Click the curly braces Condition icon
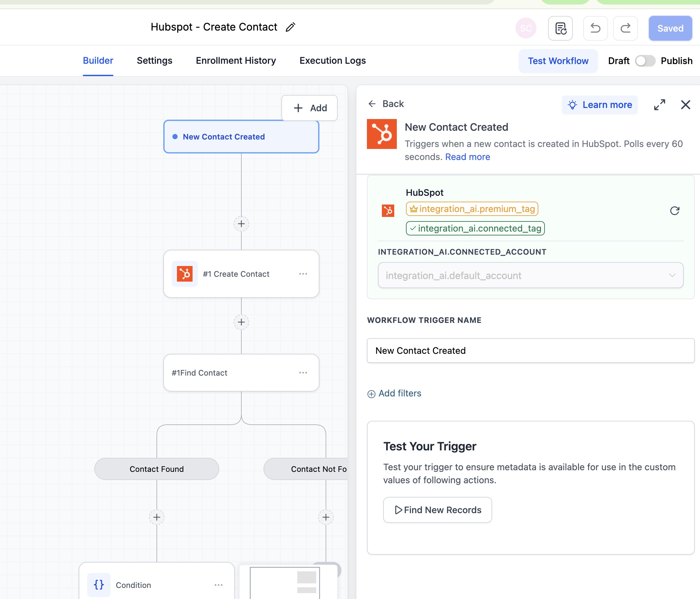The height and width of the screenshot is (599, 700). [x=99, y=584]
